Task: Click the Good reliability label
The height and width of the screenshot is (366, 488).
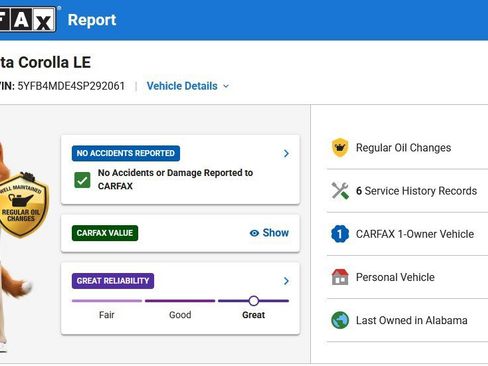Action: [180, 315]
